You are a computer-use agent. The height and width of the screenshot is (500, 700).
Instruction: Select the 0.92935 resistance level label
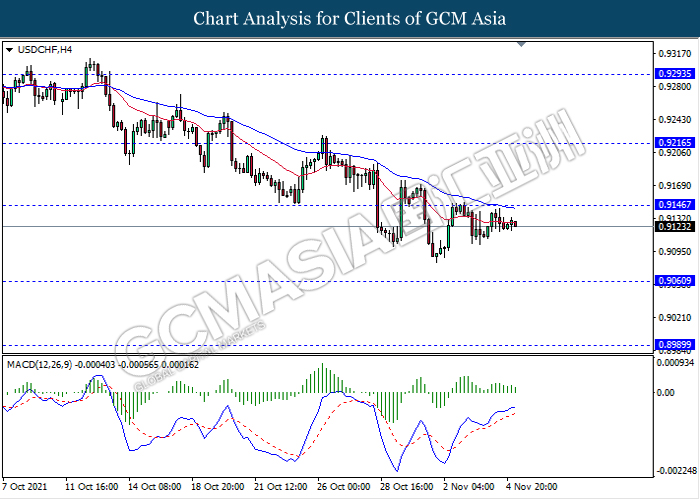(675, 74)
